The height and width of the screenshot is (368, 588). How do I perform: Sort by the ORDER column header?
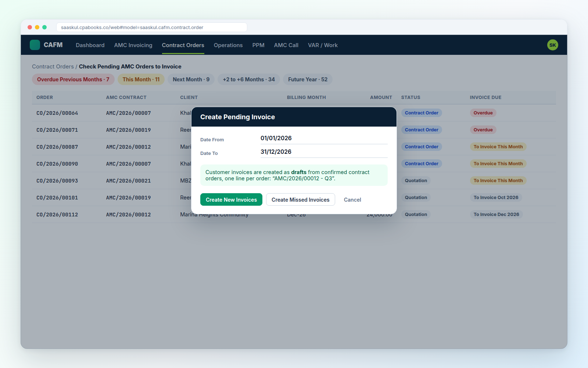coord(44,98)
